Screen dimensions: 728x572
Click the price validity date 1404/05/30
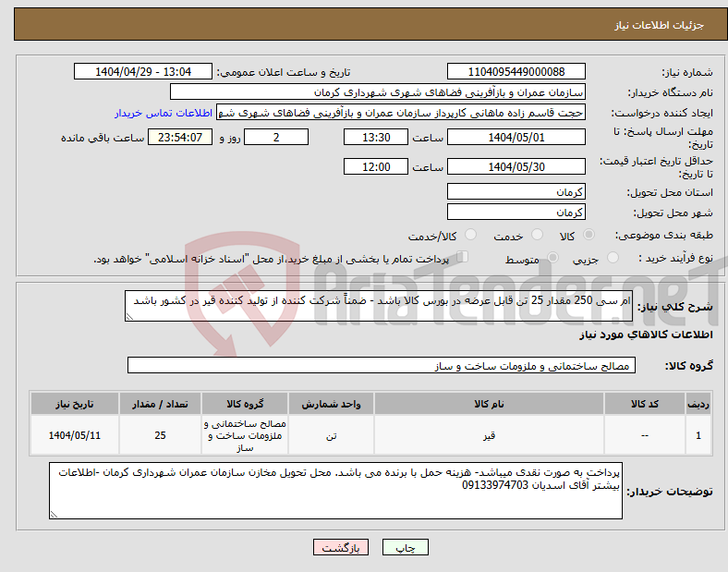pos(516,166)
